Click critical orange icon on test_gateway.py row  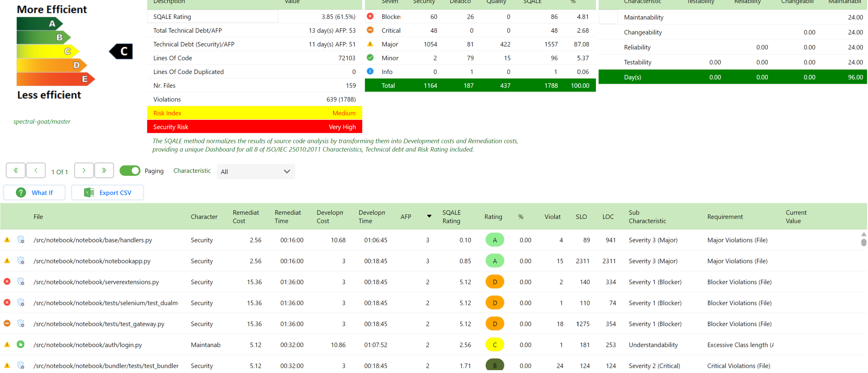point(7,324)
